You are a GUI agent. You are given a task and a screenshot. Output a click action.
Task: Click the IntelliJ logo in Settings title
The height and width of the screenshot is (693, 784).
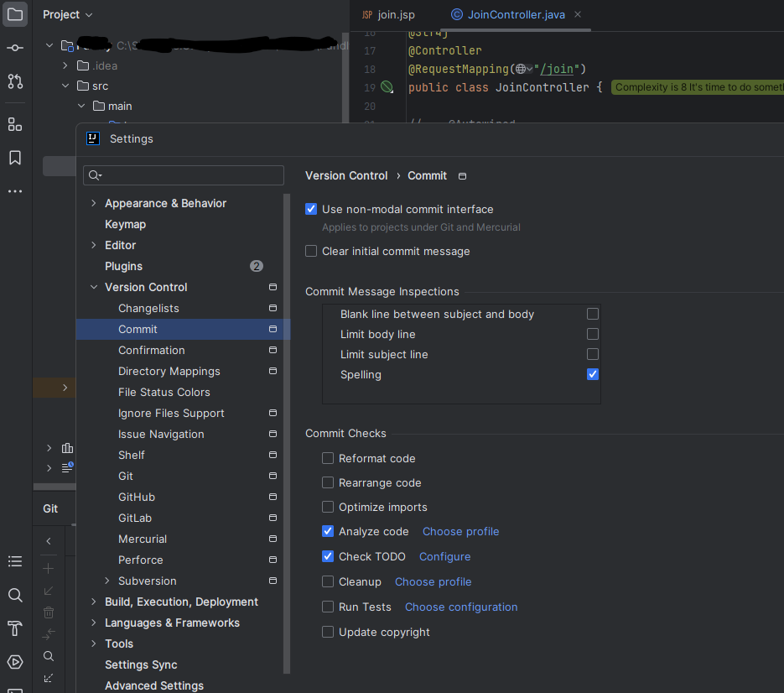click(93, 138)
